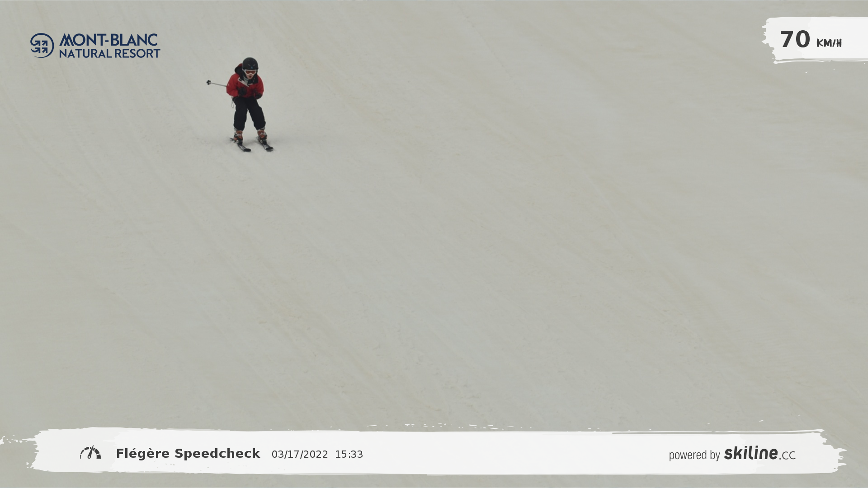868x488 pixels.
Task: Open the skiline logo link
Action: pyautogui.click(x=750, y=453)
